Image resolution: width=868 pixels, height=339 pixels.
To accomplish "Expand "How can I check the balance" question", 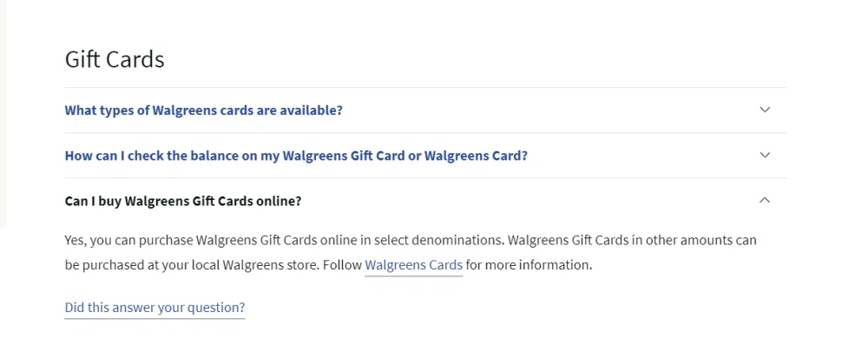I will 296,155.
